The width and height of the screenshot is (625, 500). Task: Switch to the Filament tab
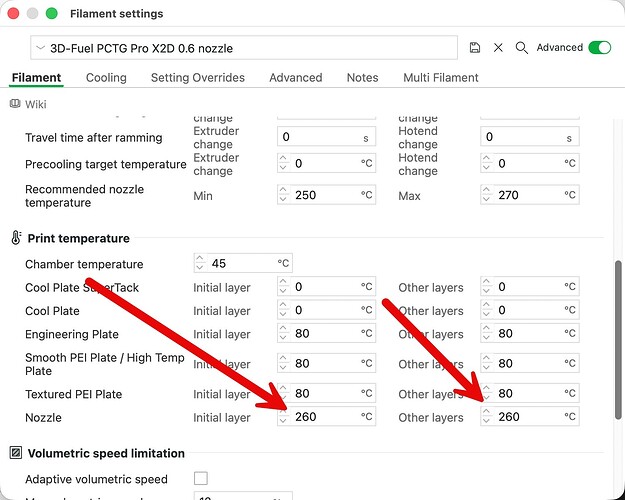(36, 77)
